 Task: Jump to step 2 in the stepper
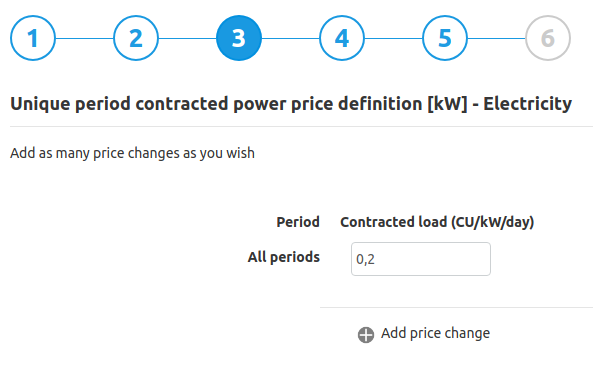(136, 38)
